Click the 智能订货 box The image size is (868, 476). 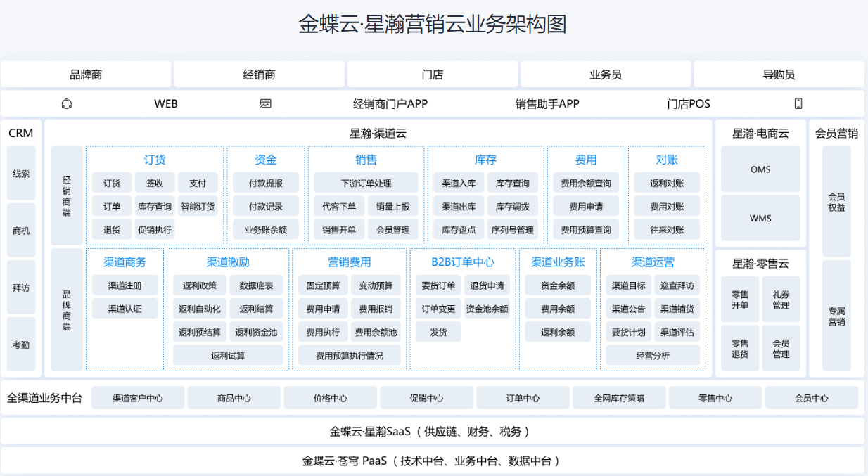198,207
